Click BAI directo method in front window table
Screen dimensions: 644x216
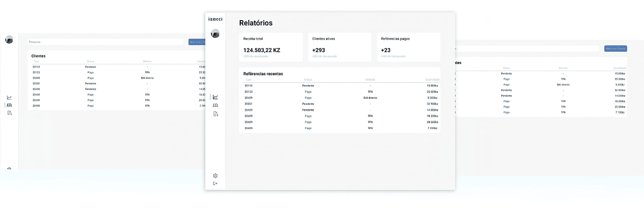370,98
